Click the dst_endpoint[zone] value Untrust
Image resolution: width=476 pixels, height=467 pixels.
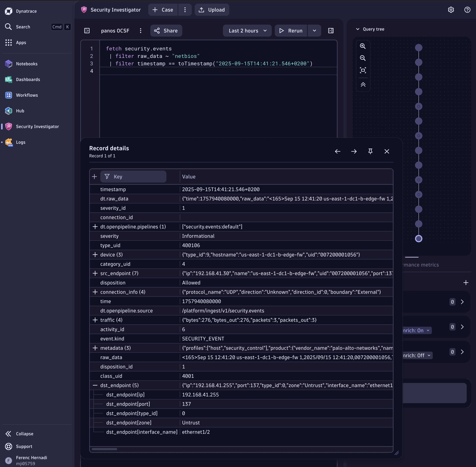pyautogui.click(x=191, y=423)
